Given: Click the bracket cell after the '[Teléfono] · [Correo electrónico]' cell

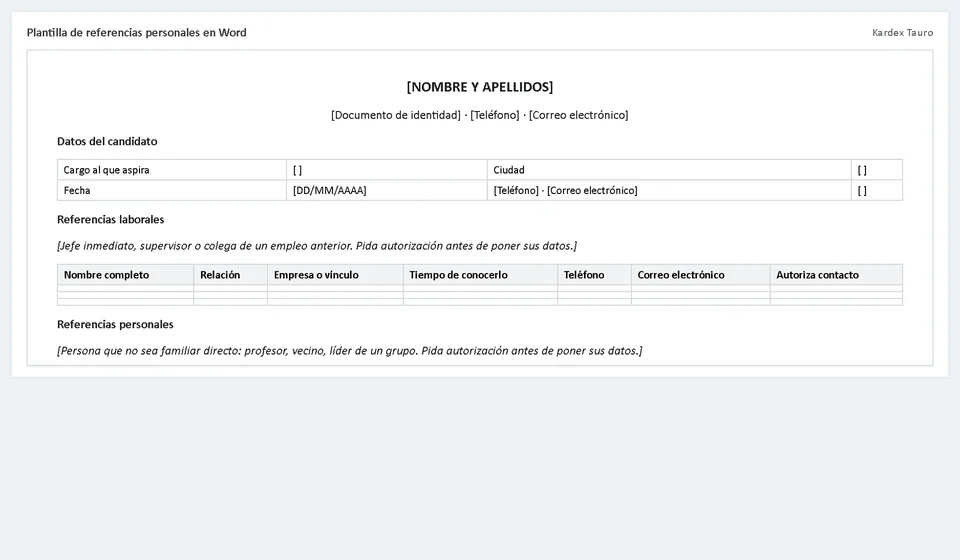Looking at the screenshot, I should tap(877, 190).
